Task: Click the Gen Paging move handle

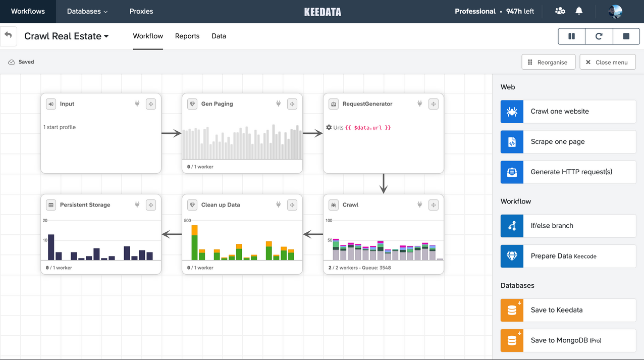Action: coord(292,104)
